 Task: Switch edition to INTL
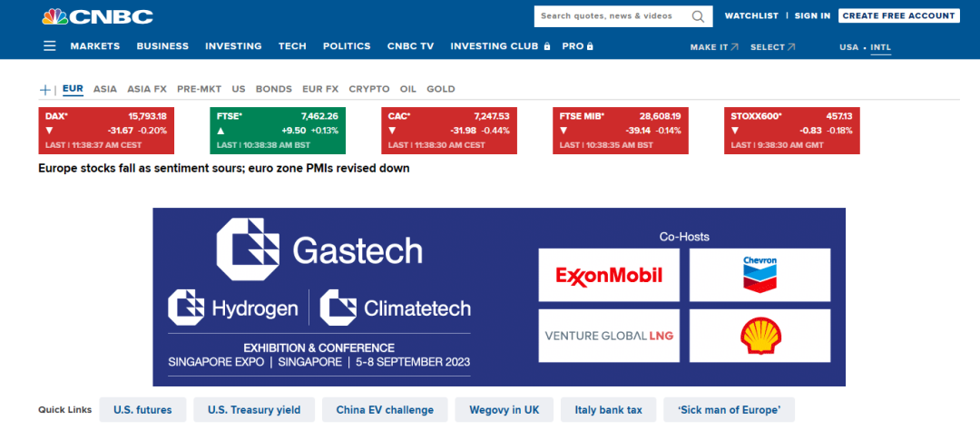(880, 47)
